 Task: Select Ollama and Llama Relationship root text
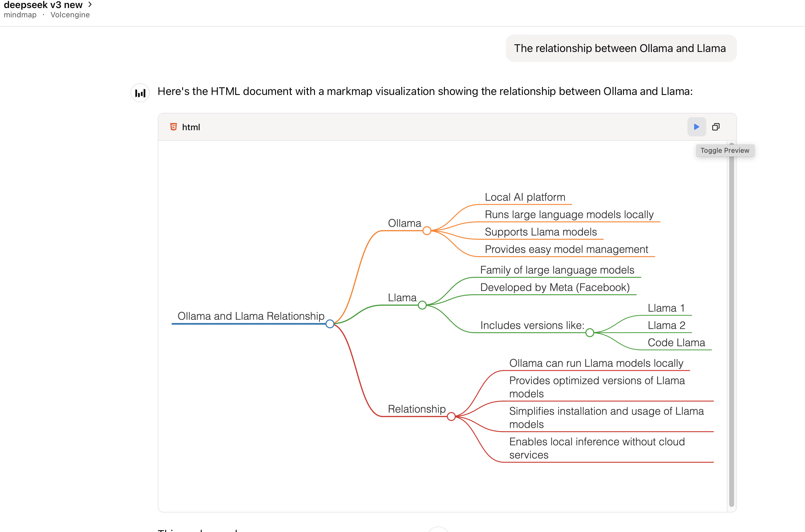(x=251, y=316)
